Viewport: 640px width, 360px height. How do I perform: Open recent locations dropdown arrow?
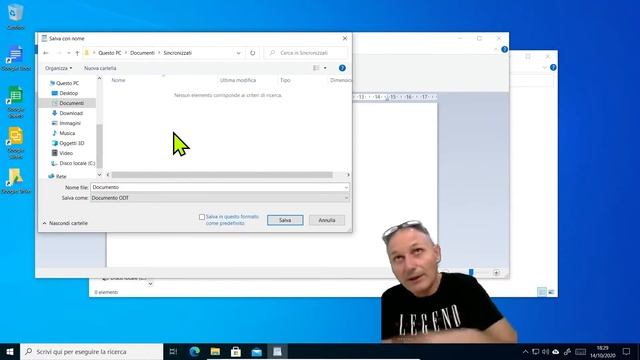tap(68, 53)
